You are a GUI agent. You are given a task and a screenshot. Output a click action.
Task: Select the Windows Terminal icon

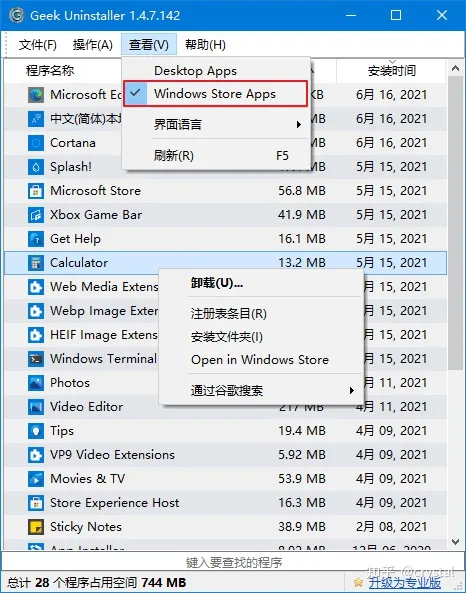pos(36,359)
